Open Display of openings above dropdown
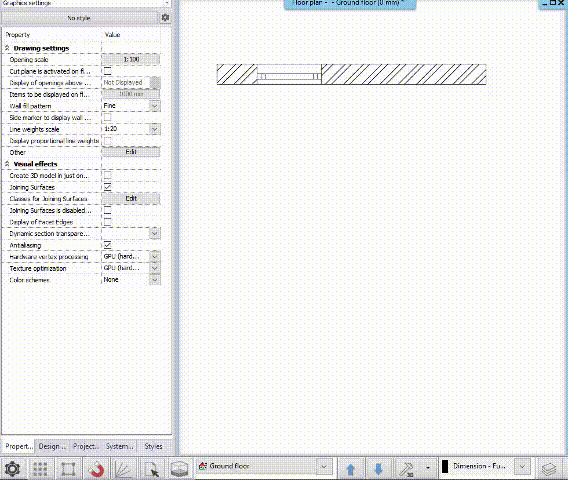 (155, 83)
